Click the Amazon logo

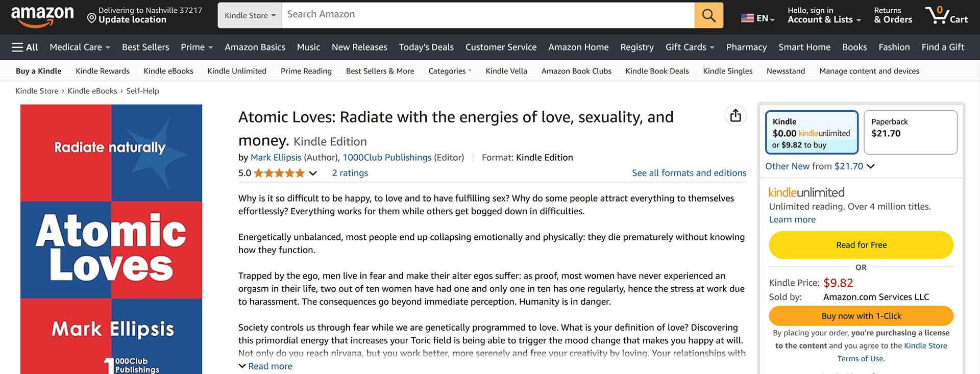point(42,16)
